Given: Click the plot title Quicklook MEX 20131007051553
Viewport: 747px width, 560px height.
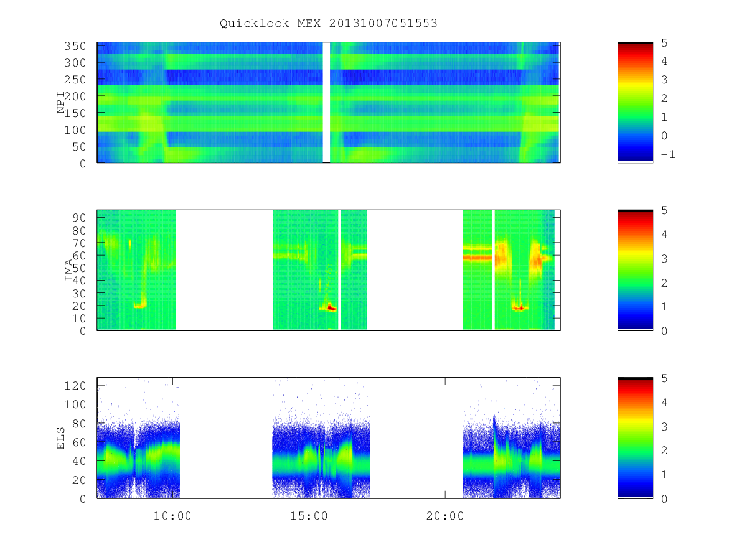Looking at the screenshot, I should [x=329, y=24].
